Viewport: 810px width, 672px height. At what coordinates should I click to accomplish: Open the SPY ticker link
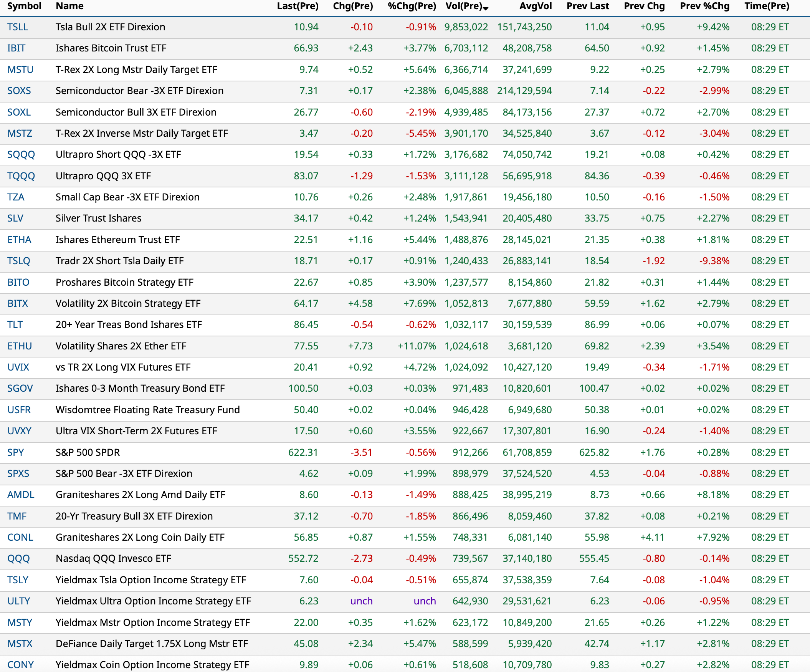tap(15, 452)
